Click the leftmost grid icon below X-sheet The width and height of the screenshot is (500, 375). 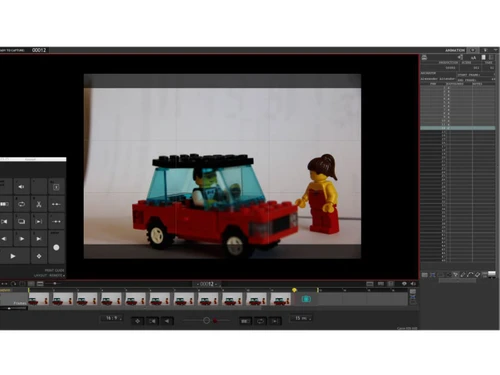[425, 275]
